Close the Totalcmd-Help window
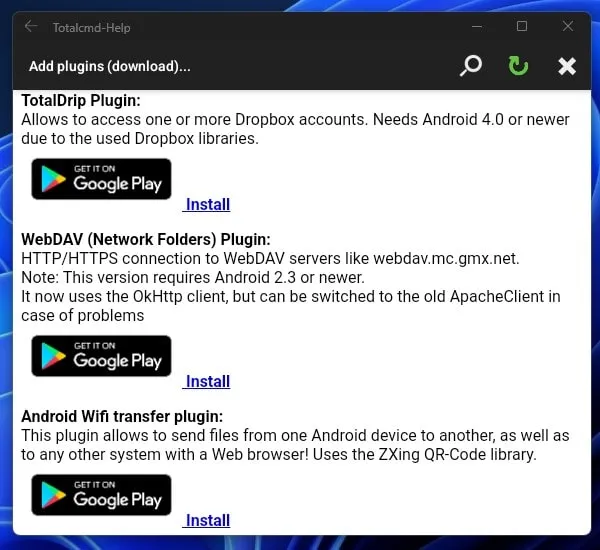The width and height of the screenshot is (600, 550). (x=568, y=26)
